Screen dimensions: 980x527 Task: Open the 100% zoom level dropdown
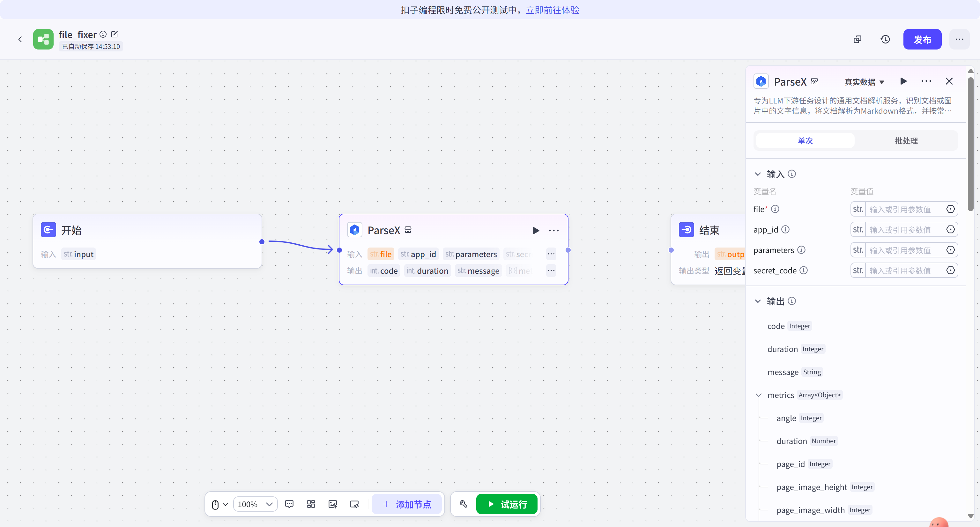[255, 504]
